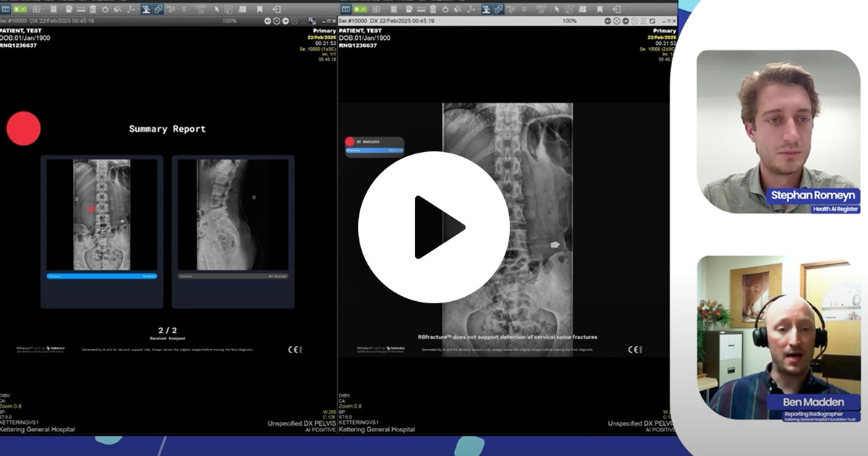Click the 3-axis orientation tool in right toolbar
The image size is (868, 456).
[x=471, y=9]
